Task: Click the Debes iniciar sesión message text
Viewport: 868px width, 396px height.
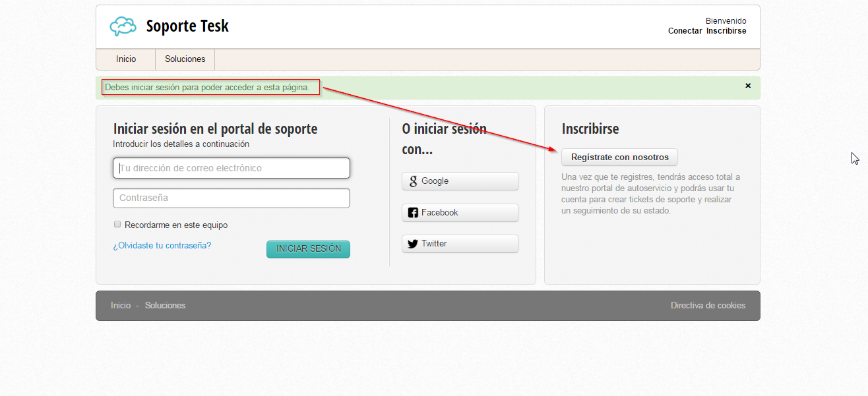Action: (x=207, y=87)
